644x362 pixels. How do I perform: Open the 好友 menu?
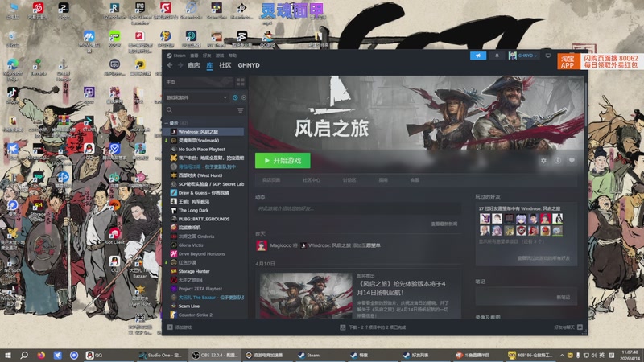(x=207, y=56)
